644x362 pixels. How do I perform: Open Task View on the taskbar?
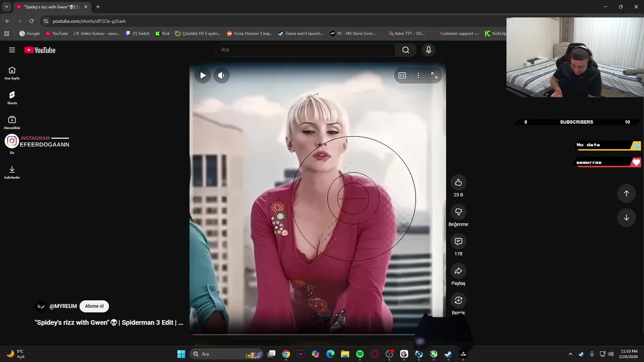(272, 354)
